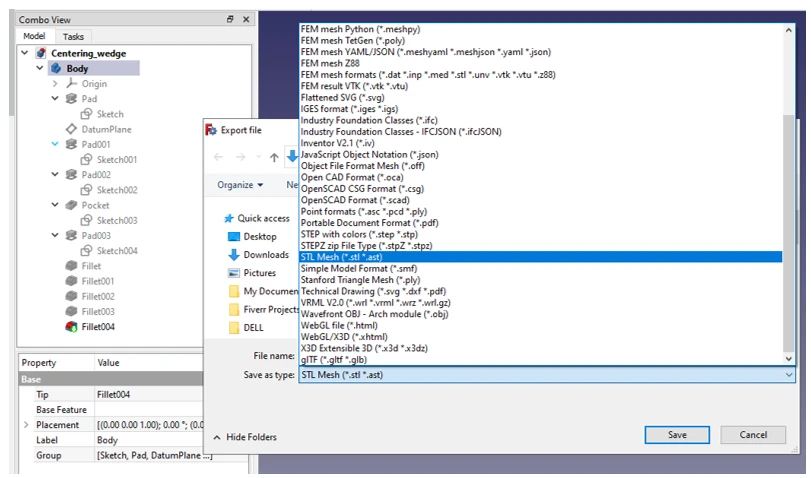811x478 pixels.
Task: Click the Pad003 feature icon
Action: [x=71, y=235]
